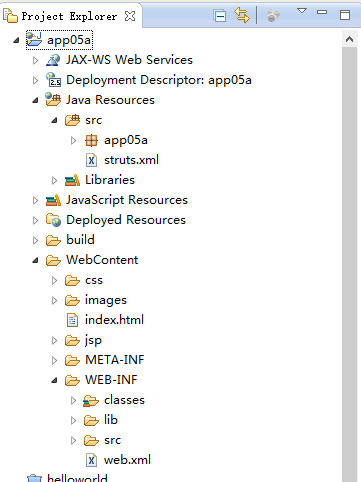The width and height of the screenshot is (361, 482).
Task: Click the jsp folder icon
Action: (72, 340)
